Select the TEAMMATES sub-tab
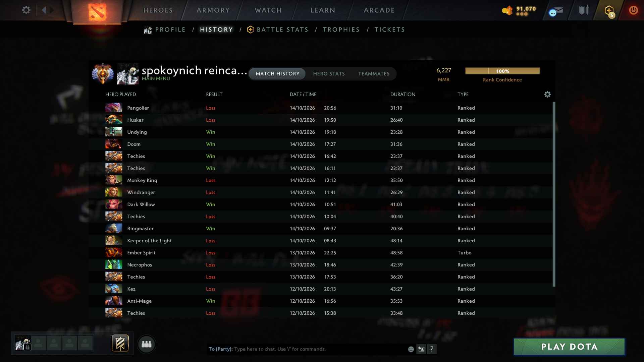The width and height of the screenshot is (644, 362). [x=374, y=74]
